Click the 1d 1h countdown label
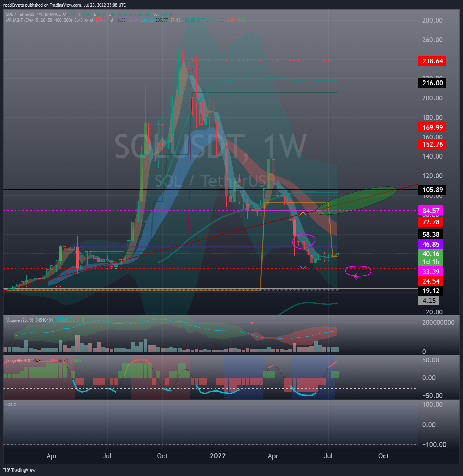This screenshot has width=463, height=476. (x=430, y=262)
